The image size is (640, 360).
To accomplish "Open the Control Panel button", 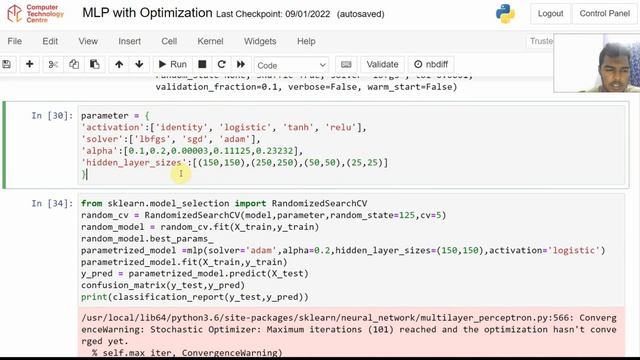I will pos(605,13).
